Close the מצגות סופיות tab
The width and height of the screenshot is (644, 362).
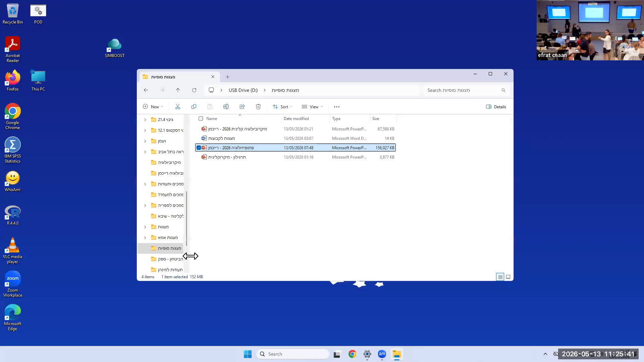213,77
